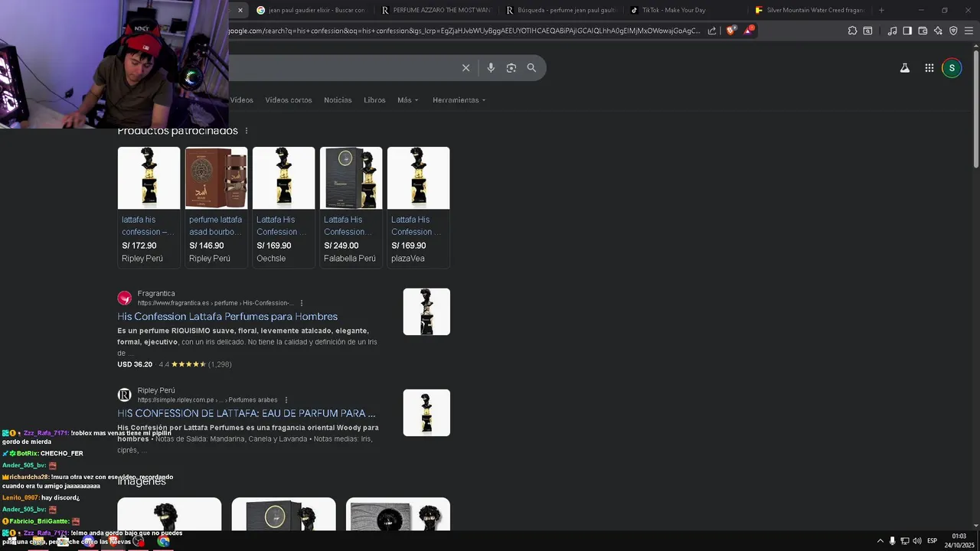The width and height of the screenshot is (980, 551).
Task: Open the Google account avatar S
Action: pos(952,68)
